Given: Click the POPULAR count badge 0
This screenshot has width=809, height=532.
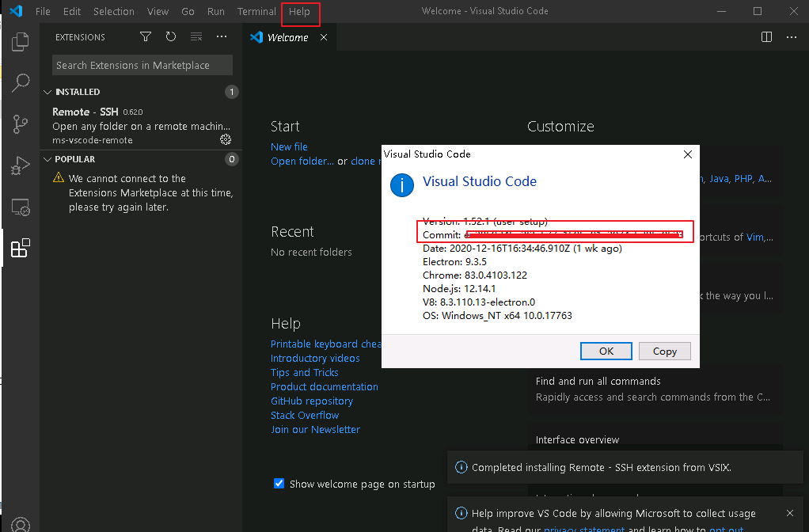Looking at the screenshot, I should (x=232, y=159).
